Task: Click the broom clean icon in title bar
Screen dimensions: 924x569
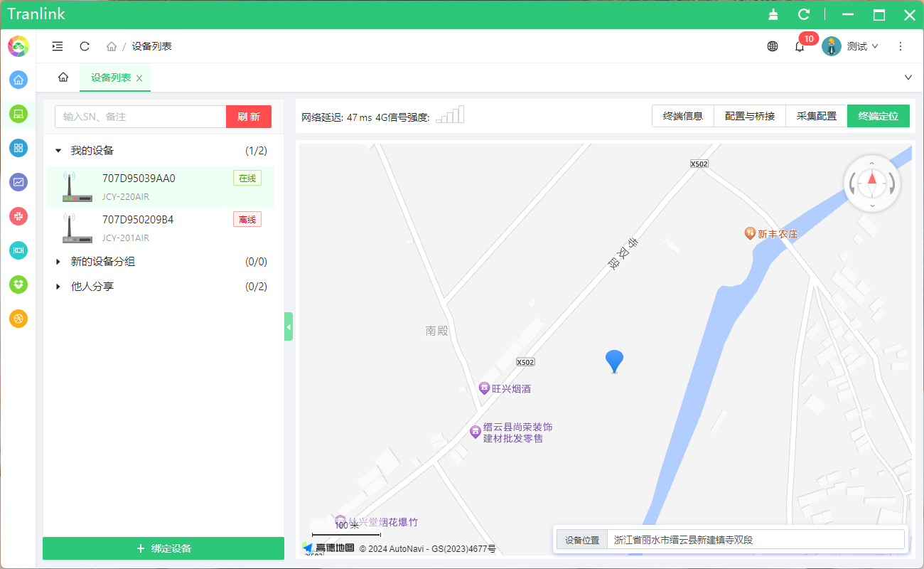Action: pyautogui.click(x=773, y=14)
